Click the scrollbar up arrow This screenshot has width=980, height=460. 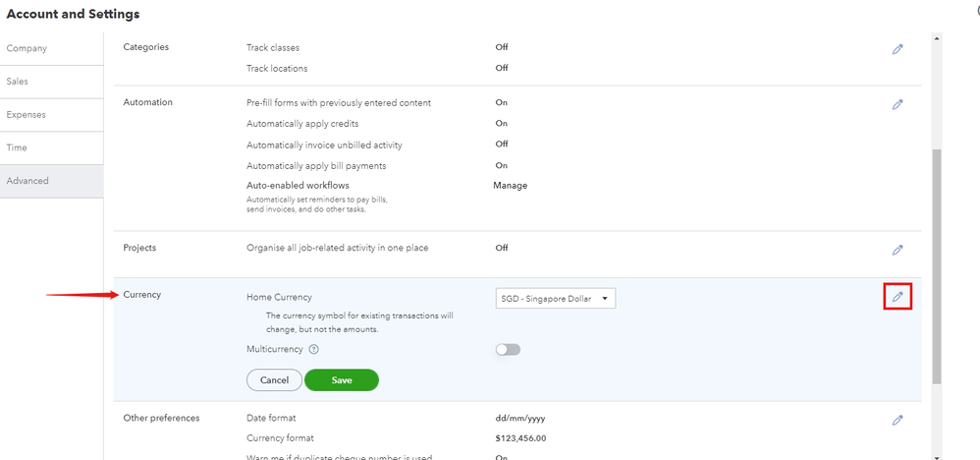pos(937,39)
